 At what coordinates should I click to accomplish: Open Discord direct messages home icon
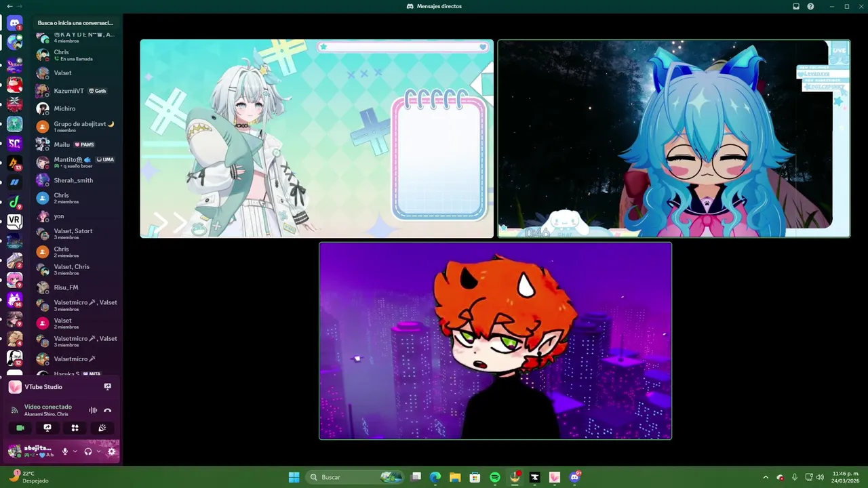pos(14,23)
